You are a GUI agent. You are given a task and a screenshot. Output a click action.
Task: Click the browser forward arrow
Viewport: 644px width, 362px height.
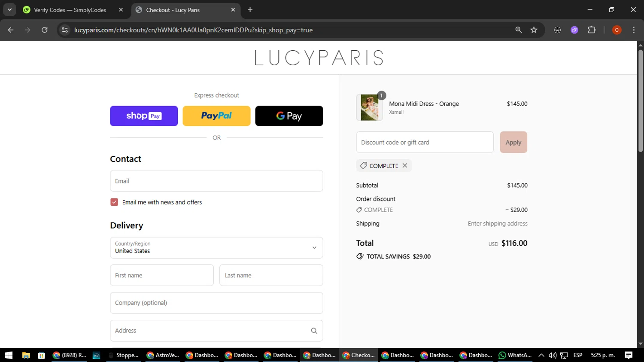pyautogui.click(x=27, y=30)
